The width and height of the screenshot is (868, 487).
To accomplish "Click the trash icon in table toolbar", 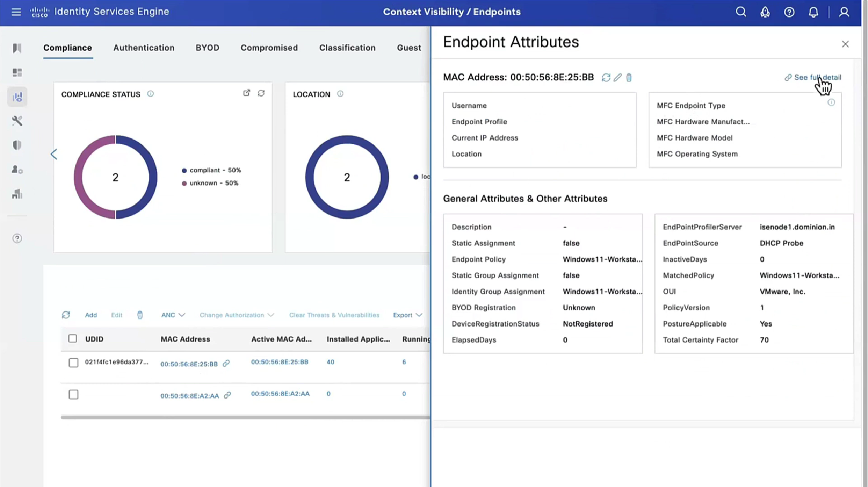I will [140, 315].
